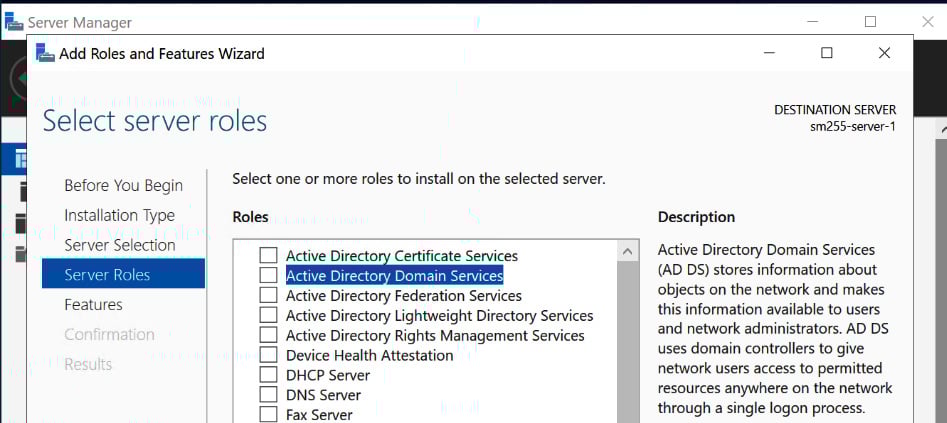
Task: Close the Server Manager window
Action: (928, 22)
